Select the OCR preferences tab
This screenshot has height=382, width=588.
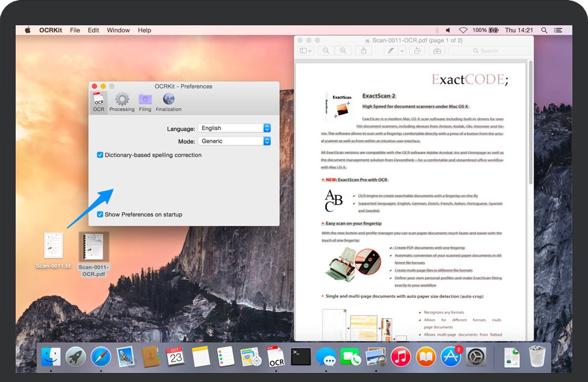click(x=98, y=102)
